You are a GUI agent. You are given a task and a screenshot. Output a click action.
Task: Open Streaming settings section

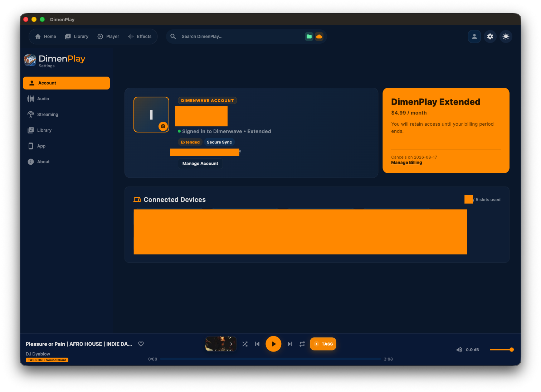(66, 115)
